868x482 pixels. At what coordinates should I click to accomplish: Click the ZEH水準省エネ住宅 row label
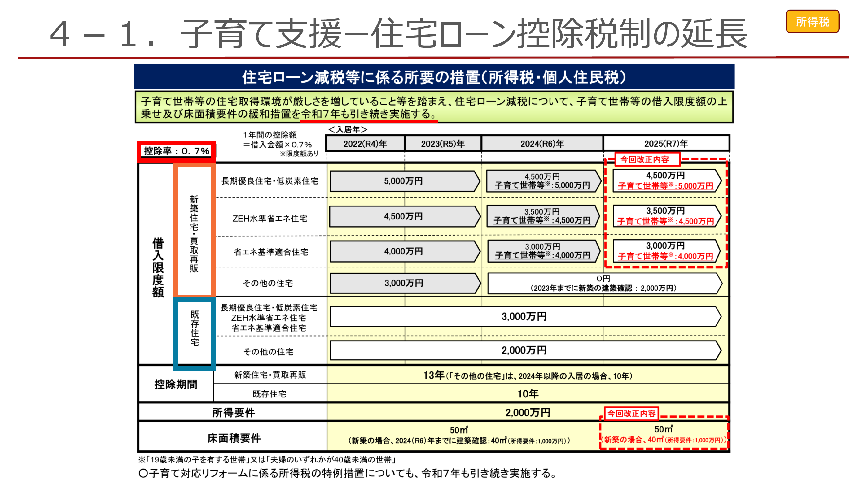(x=270, y=218)
